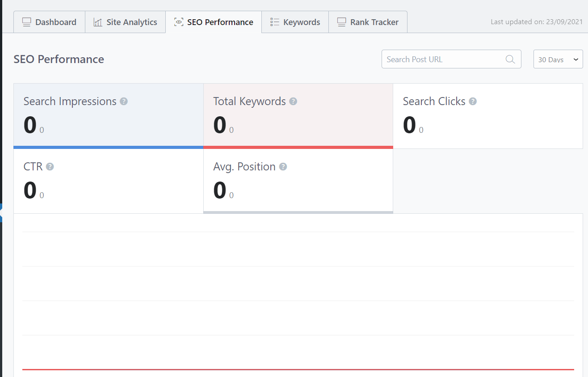Image resolution: width=588 pixels, height=377 pixels.
Task: Click the Keywords list icon
Action: click(275, 22)
